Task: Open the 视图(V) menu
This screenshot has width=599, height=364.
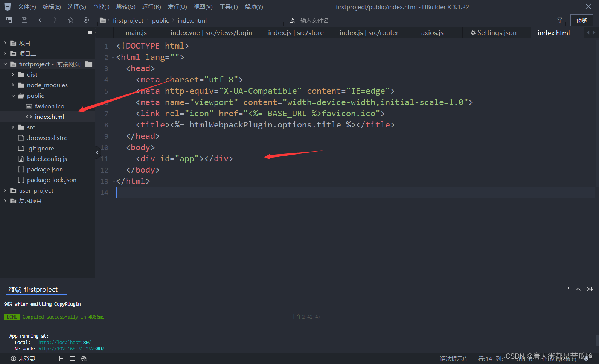Action: coord(203,7)
